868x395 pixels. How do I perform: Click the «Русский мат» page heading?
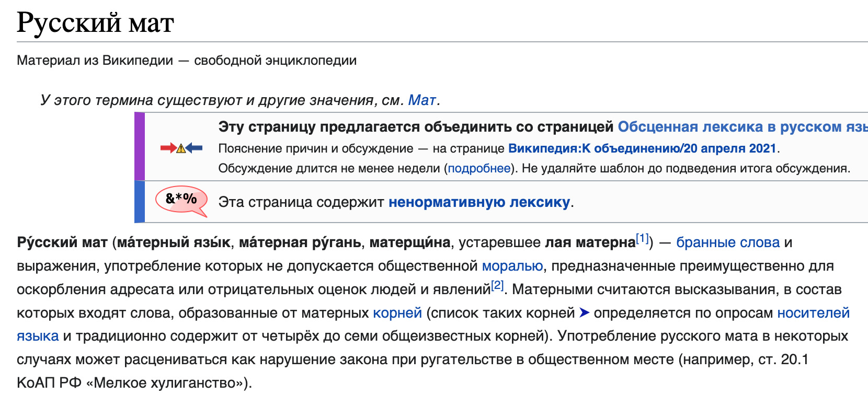point(95,23)
